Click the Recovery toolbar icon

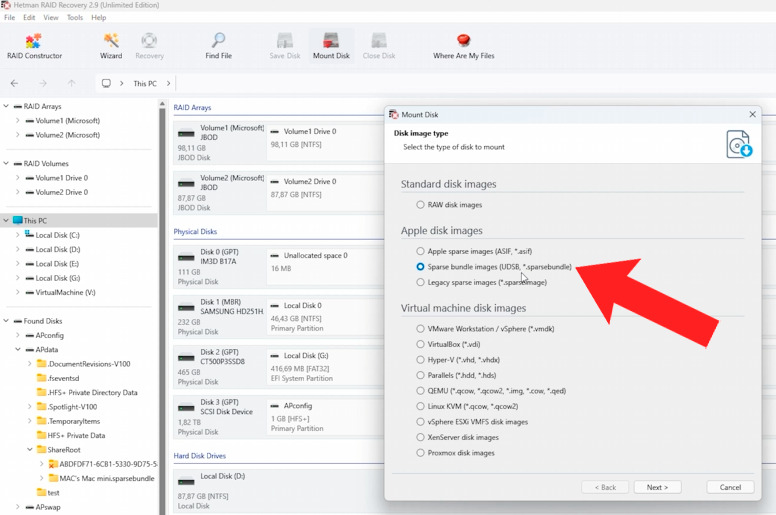click(x=149, y=46)
